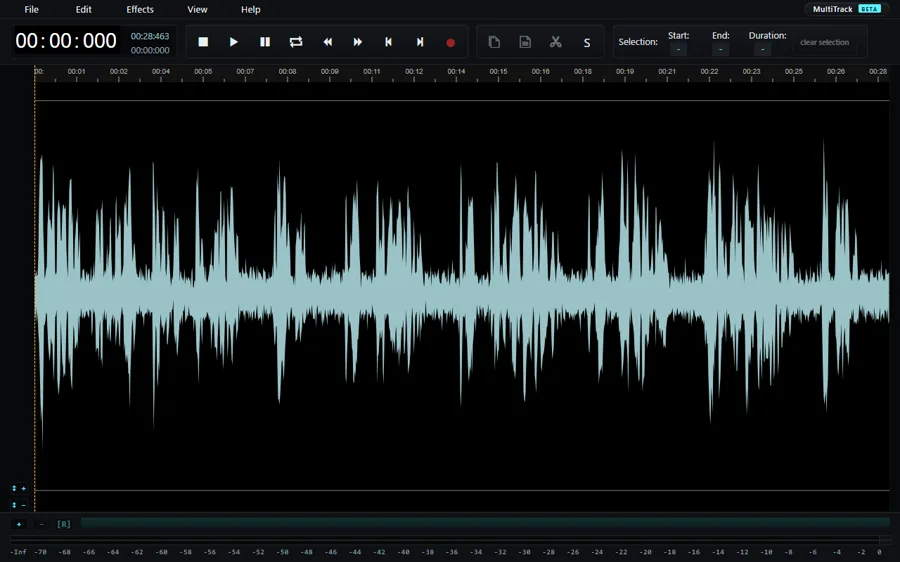Click the total duration 00:28:463 readout
900x562 pixels.
coord(150,36)
